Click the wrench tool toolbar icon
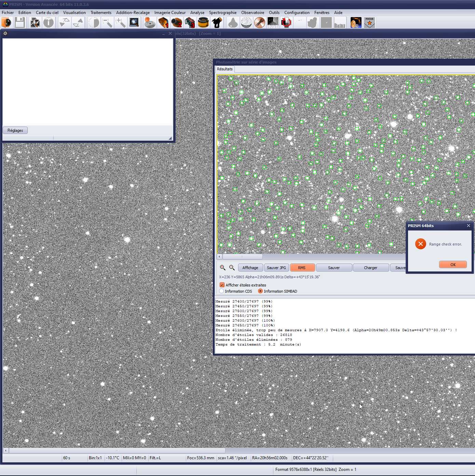The width and height of the screenshot is (475, 476). tap(260, 23)
